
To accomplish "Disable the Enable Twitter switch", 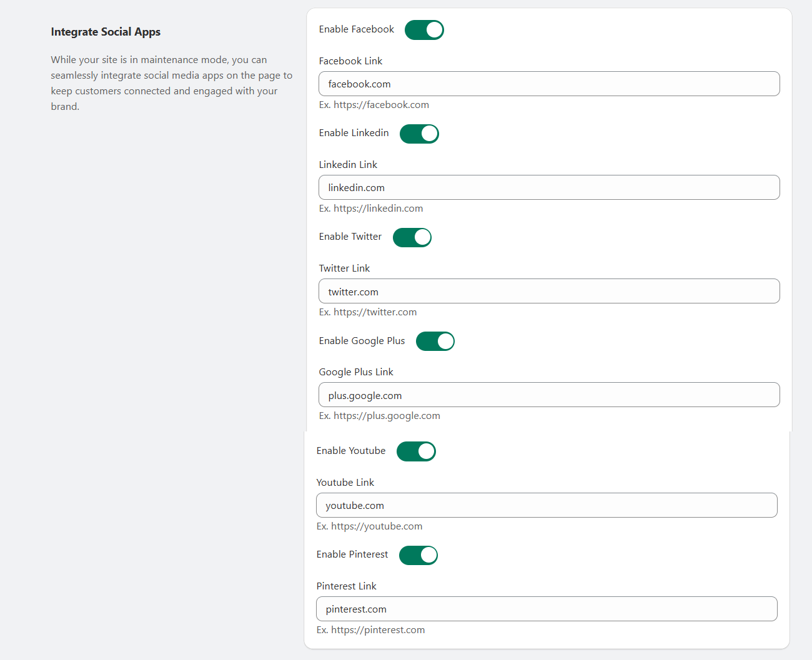I will (x=412, y=237).
